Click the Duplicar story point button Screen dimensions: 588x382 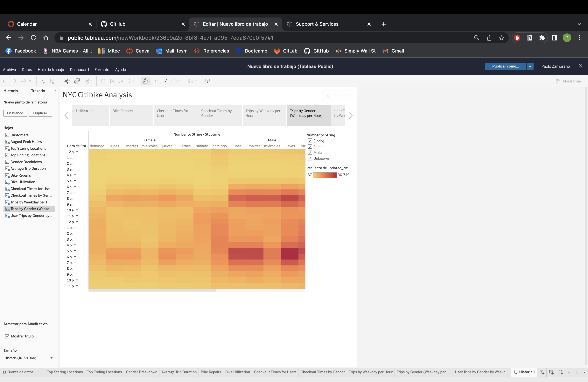point(40,113)
